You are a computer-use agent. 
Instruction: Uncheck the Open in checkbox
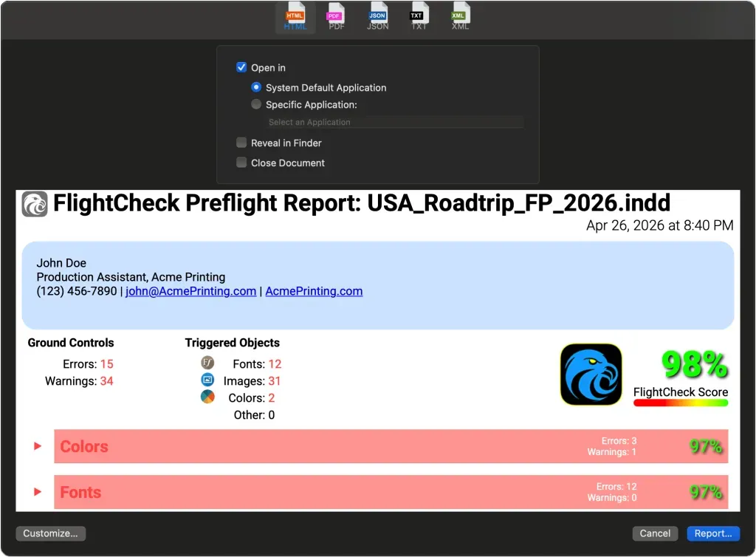(241, 67)
